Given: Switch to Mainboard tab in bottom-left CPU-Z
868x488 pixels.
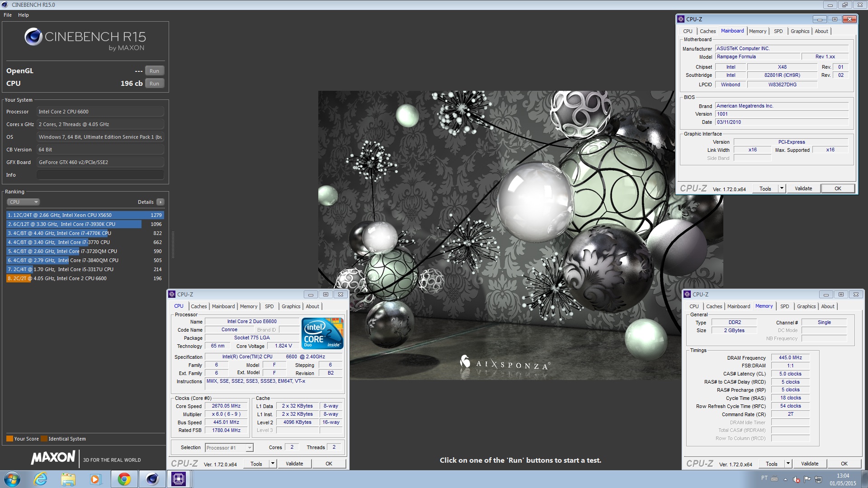Looking at the screenshot, I should (x=223, y=306).
